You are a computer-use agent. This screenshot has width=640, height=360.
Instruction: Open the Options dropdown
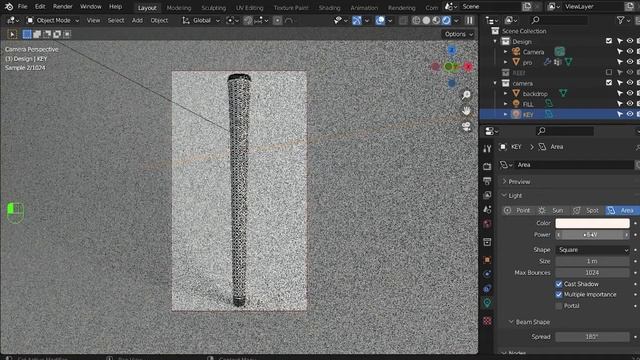click(459, 34)
